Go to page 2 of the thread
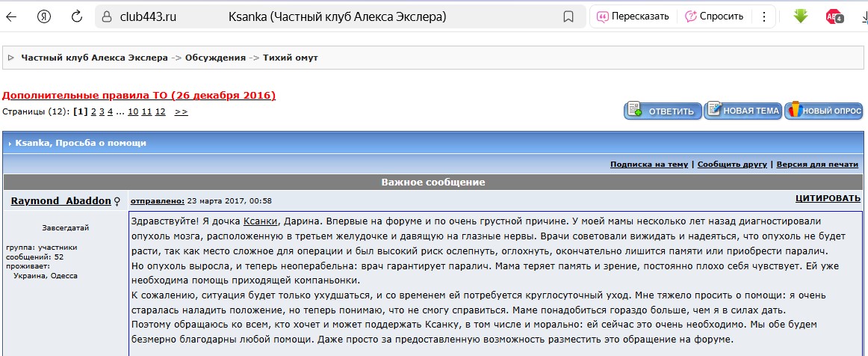The width and height of the screenshot is (868, 356). (x=93, y=111)
